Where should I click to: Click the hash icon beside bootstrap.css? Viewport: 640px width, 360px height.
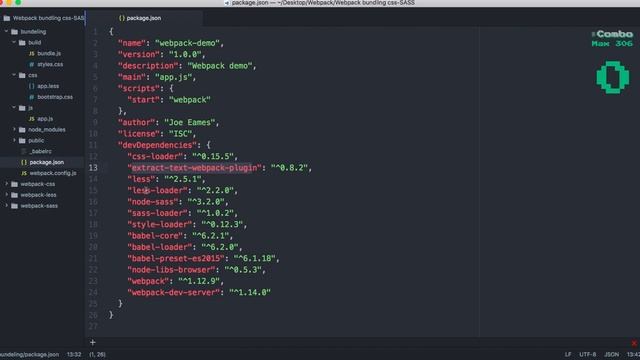click(x=31, y=97)
